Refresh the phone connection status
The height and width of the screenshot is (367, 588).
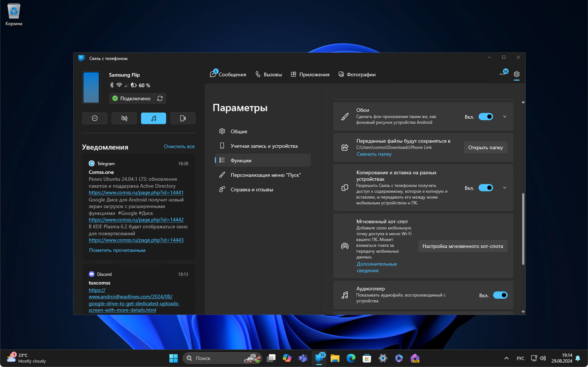click(x=160, y=98)
